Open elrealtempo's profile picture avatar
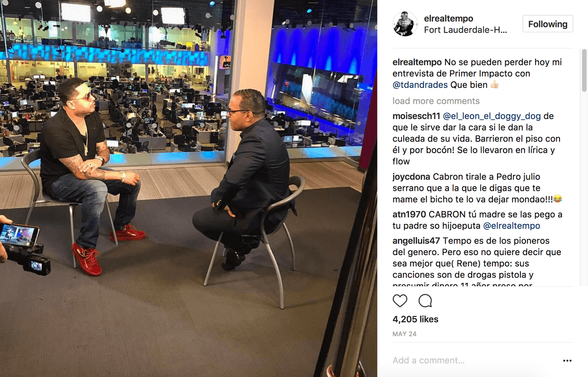Viewport: 588px width, 377px height. tap(405, 24)
